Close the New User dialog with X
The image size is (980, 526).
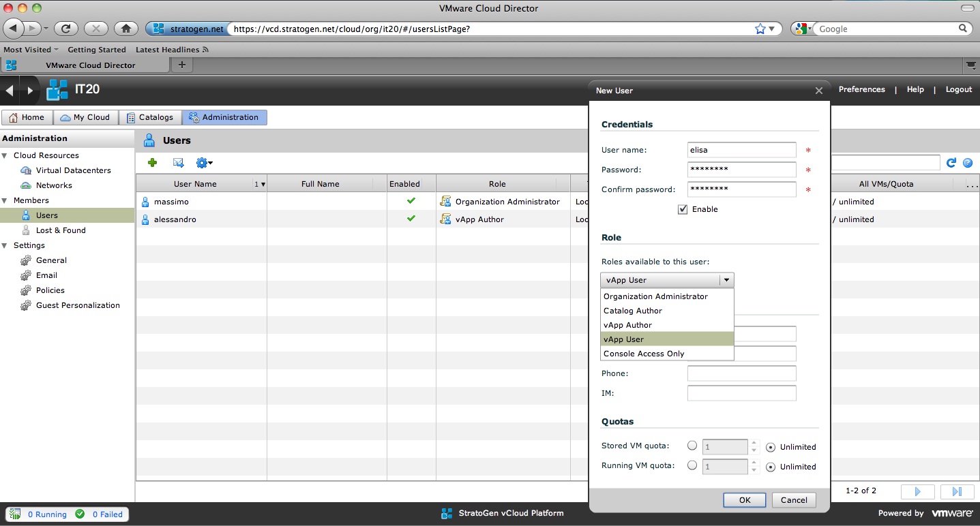click(819, 91)
